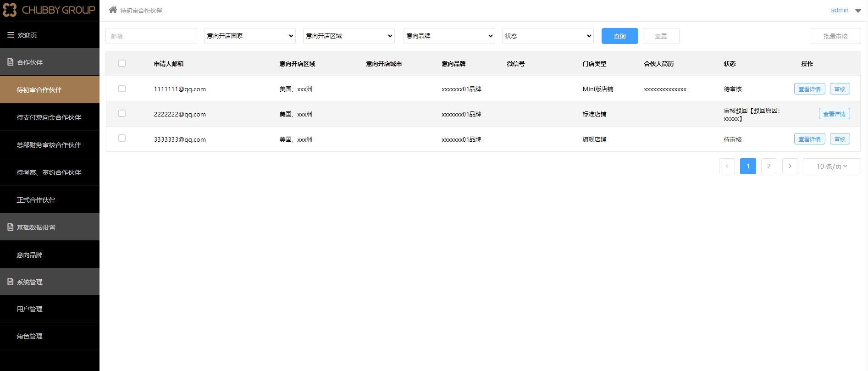Toggle the select-all checkbox in table header
Screen dimensions: 868x371
pyautogui.click(x=122, y=63)
